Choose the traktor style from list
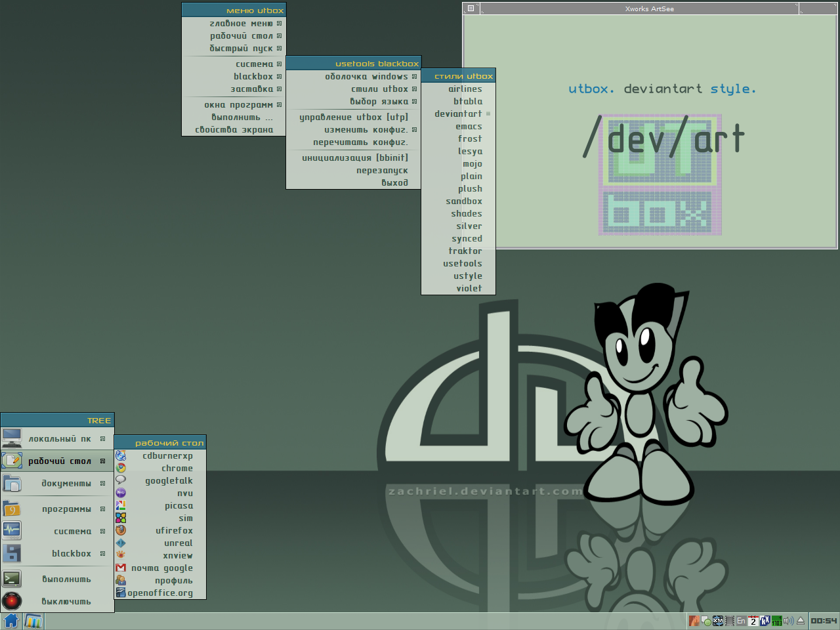This screenshot has width=840, height=630. click(465, 251)
